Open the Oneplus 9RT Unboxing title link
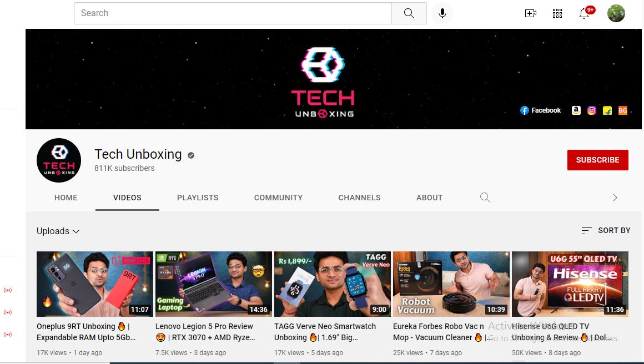 pos(86,332)
